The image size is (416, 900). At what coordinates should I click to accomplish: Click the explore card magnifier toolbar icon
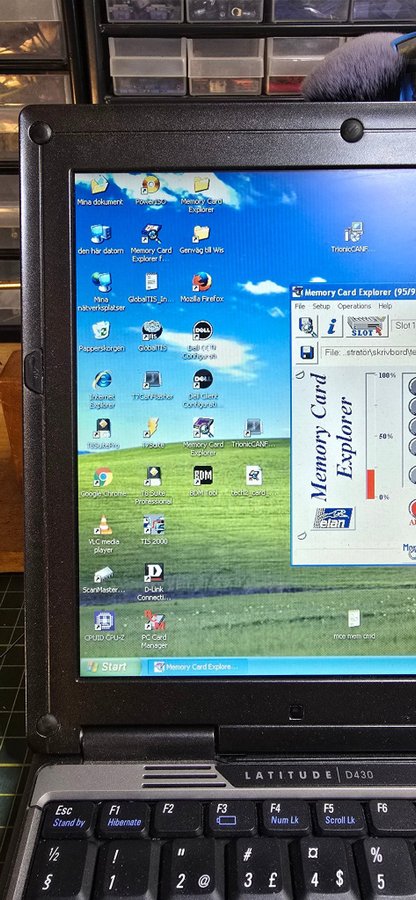(308, 326)
